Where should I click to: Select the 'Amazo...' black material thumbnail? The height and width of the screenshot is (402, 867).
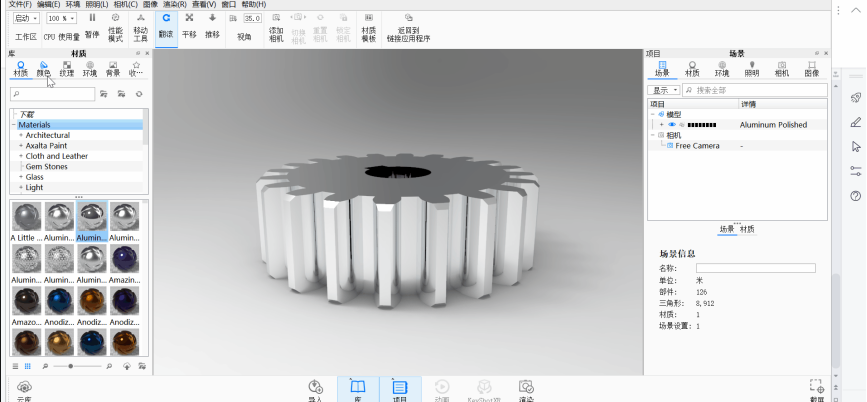point(26,306)
